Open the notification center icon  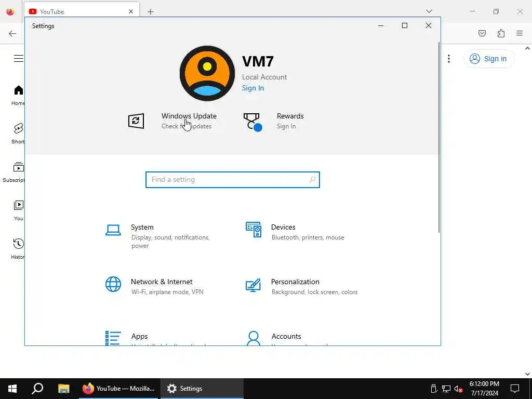(515, 389)
